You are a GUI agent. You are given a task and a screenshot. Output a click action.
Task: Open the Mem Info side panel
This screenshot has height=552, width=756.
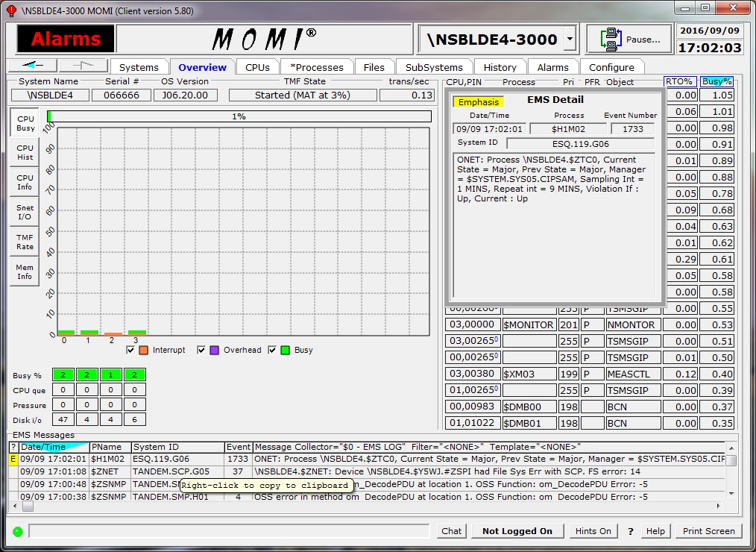click(x=25, y=272)
